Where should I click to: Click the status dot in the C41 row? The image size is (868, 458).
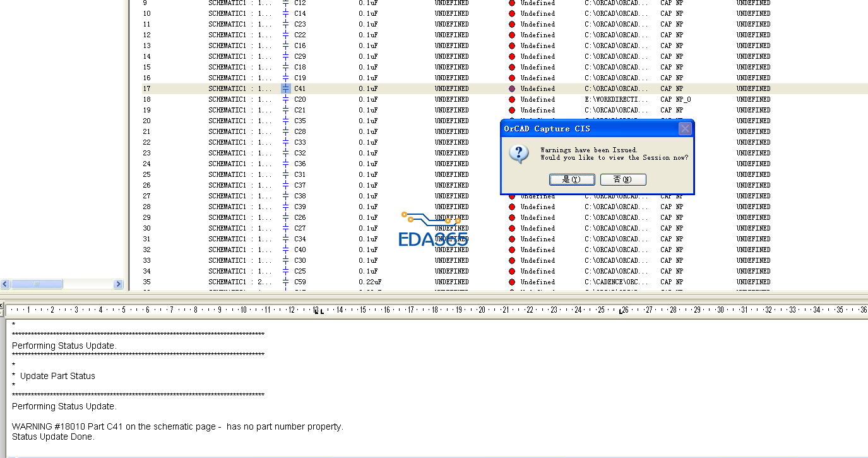[512, 88]
